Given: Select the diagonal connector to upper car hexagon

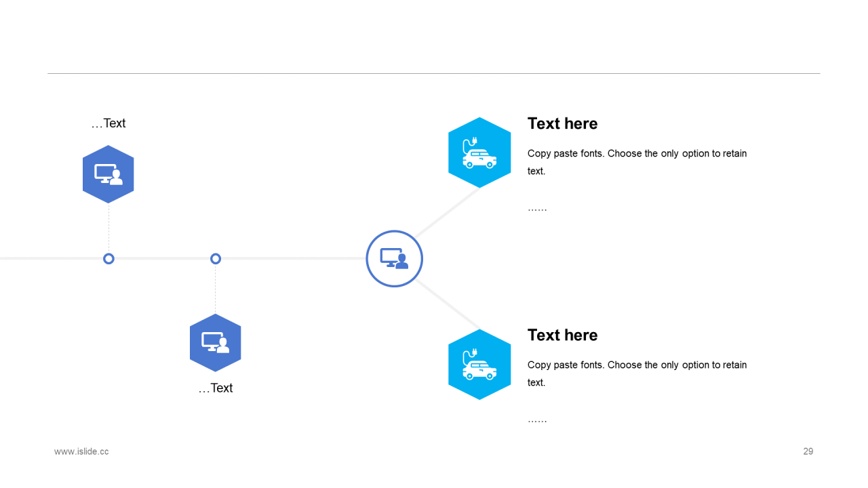Looking at the screenshot, I should pyautogui.click(x=448, y=213).
